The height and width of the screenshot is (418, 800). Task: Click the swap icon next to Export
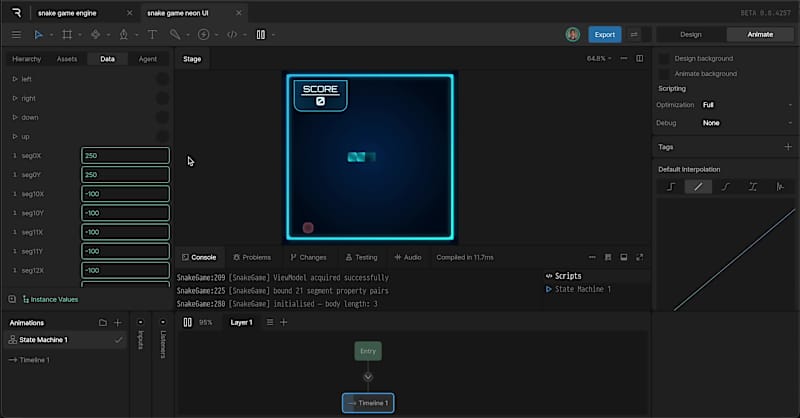click(634, 34)
